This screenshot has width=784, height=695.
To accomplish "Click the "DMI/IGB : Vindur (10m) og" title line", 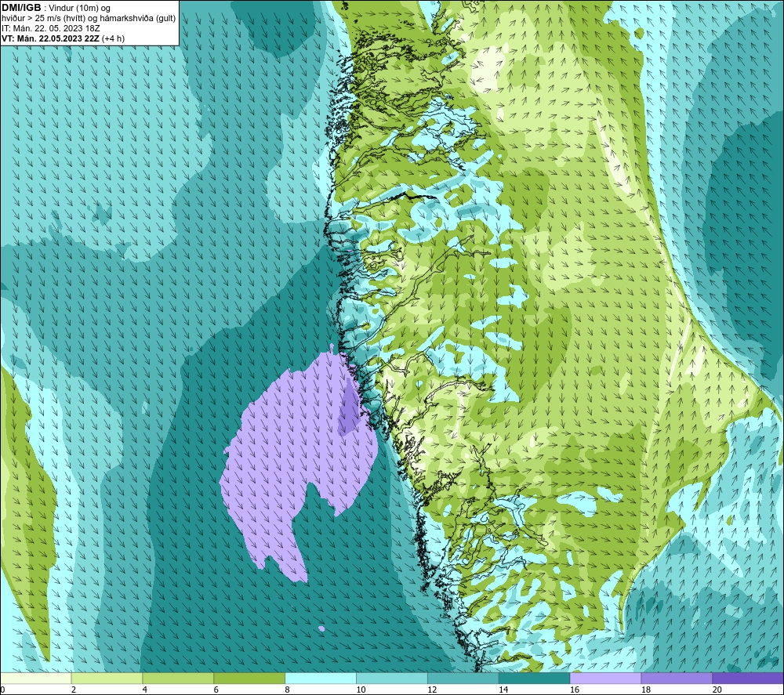I will coord(56,8).
